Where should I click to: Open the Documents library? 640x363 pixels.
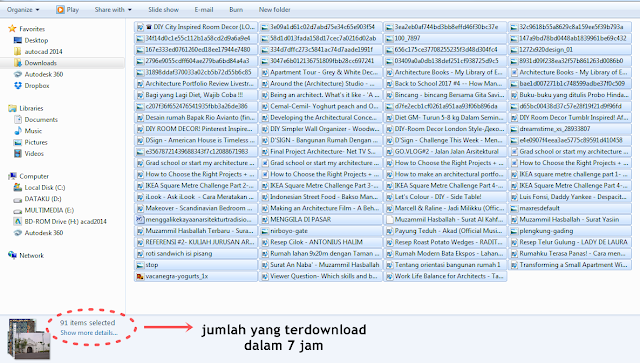[41, 120]
